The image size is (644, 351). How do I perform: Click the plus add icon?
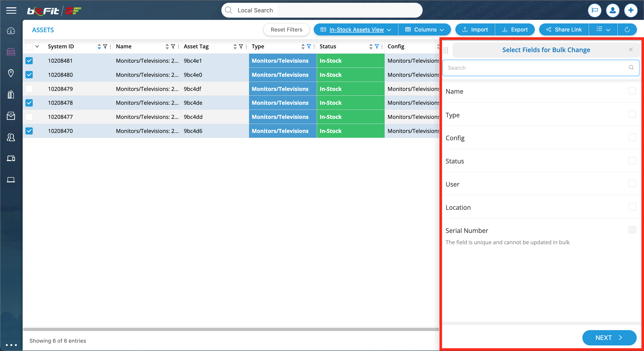click(x=631, y=10)
